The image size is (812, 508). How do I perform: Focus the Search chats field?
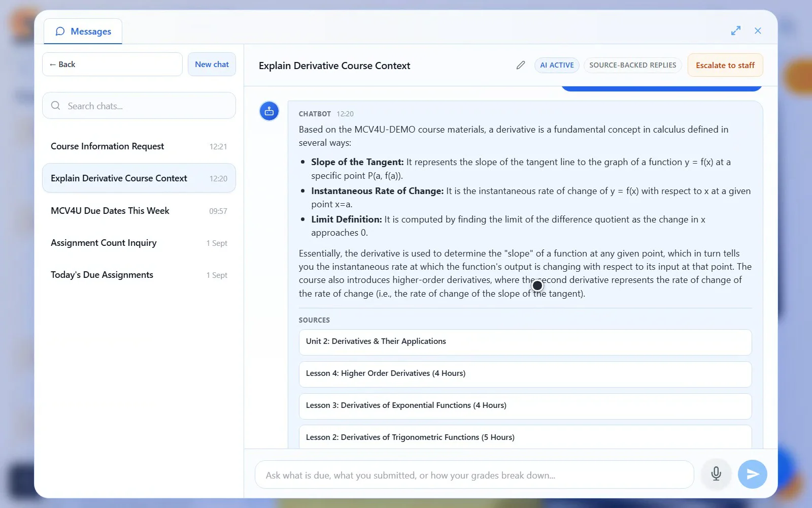click(139, 106)
